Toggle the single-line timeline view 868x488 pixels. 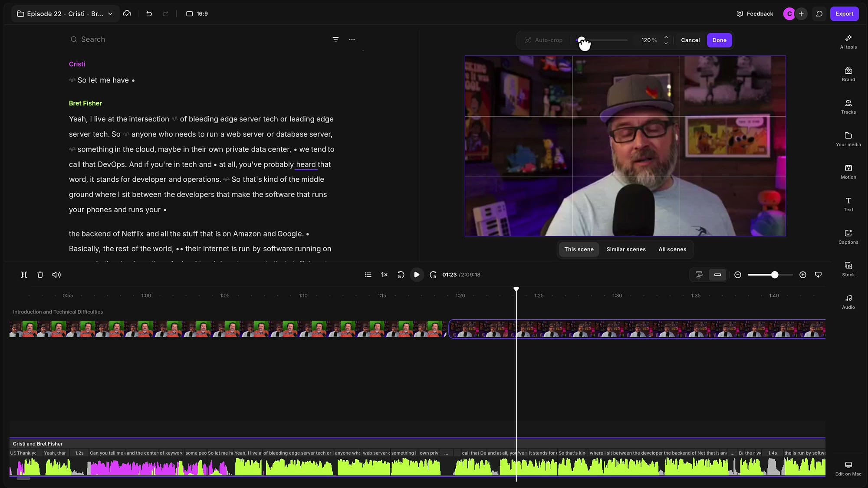717,275
